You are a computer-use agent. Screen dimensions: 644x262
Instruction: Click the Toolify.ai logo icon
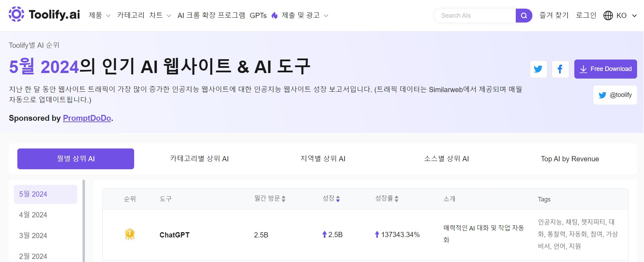point(15,15)
